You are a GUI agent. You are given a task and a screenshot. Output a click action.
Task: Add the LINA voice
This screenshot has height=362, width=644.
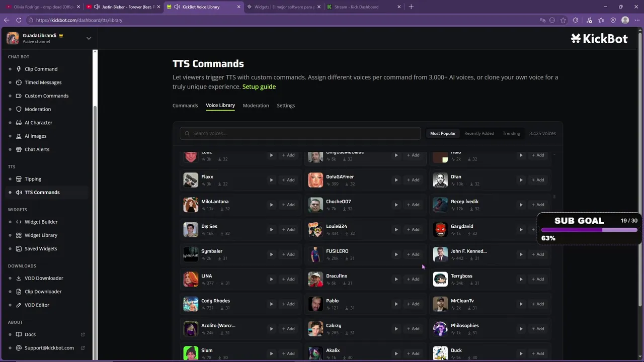click(x=288, y=279)
